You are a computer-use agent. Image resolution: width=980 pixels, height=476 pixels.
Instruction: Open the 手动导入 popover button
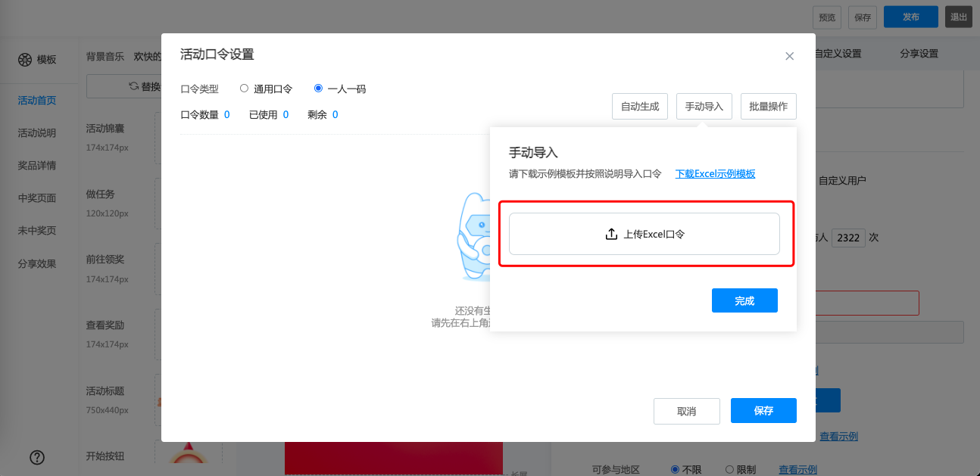tap(704, 107)
